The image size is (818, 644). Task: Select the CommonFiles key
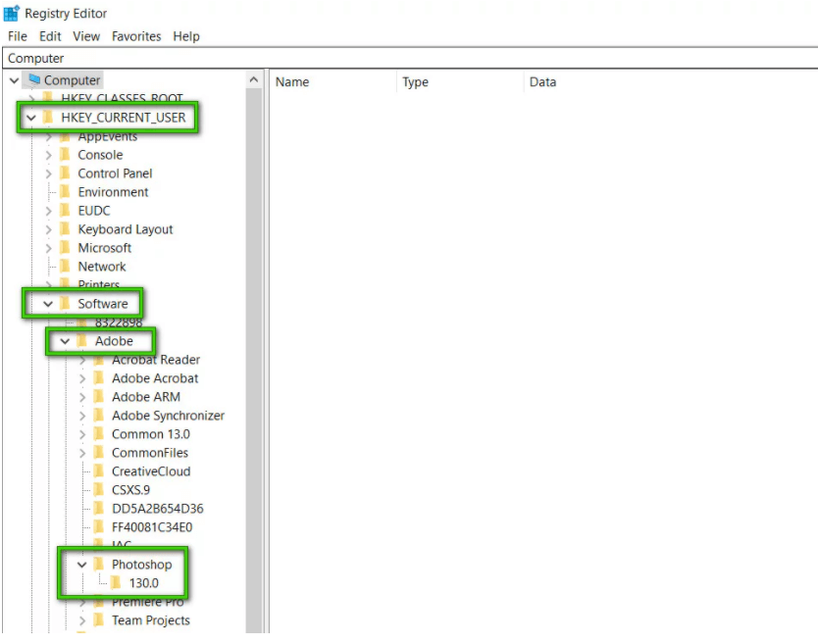click(x=150, y=453)
